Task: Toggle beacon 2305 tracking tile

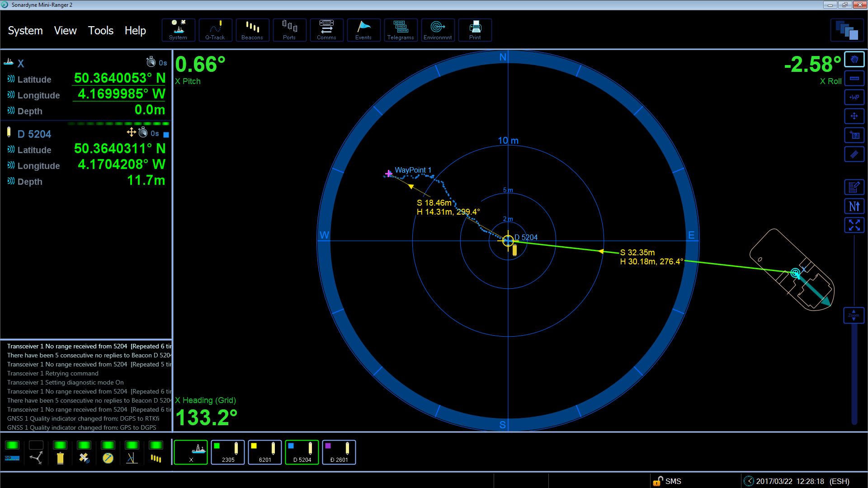Action: (228, 452)
